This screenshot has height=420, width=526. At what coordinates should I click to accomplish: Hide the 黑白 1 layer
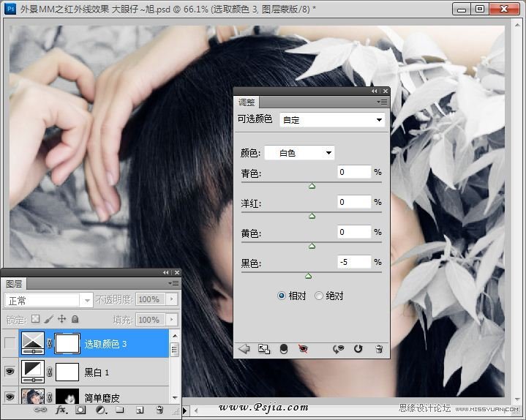10,372
